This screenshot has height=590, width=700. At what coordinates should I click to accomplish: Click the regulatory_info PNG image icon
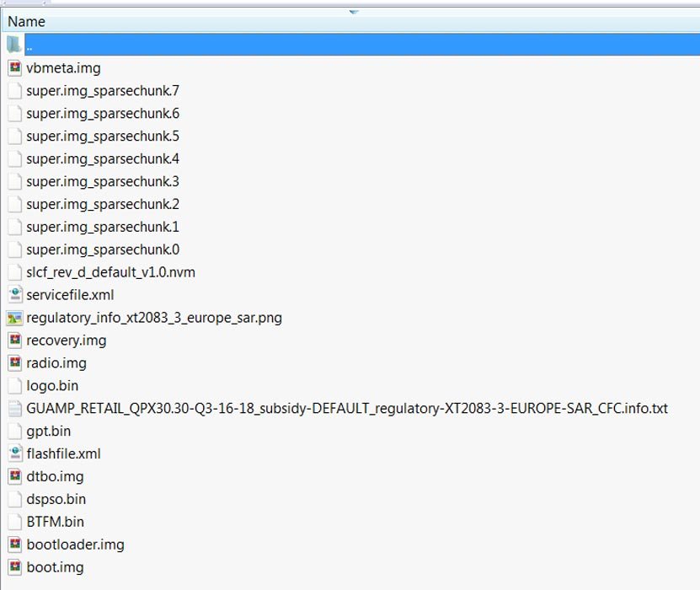(x=14, y=318)
